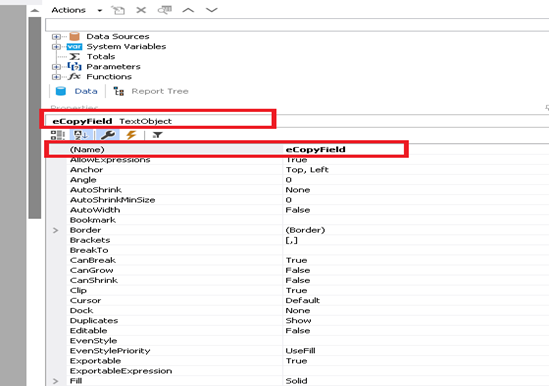Click the Totals sigma icon
554x386 pixels.
(75, 57)
